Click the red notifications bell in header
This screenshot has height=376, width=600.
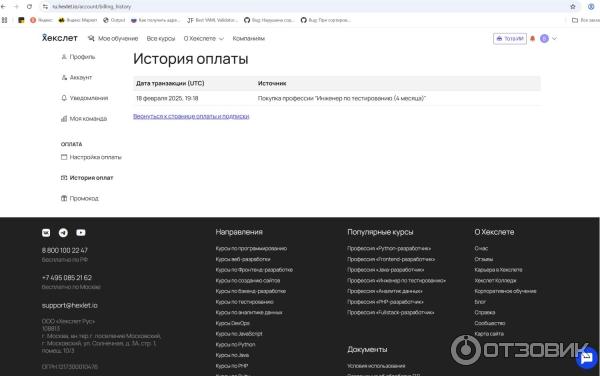tap(532, 39)
